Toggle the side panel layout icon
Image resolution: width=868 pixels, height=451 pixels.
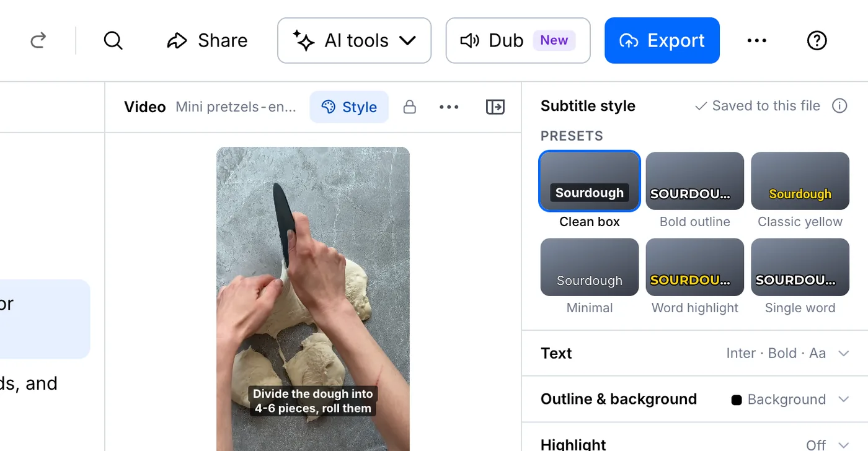tap(495, 107)
